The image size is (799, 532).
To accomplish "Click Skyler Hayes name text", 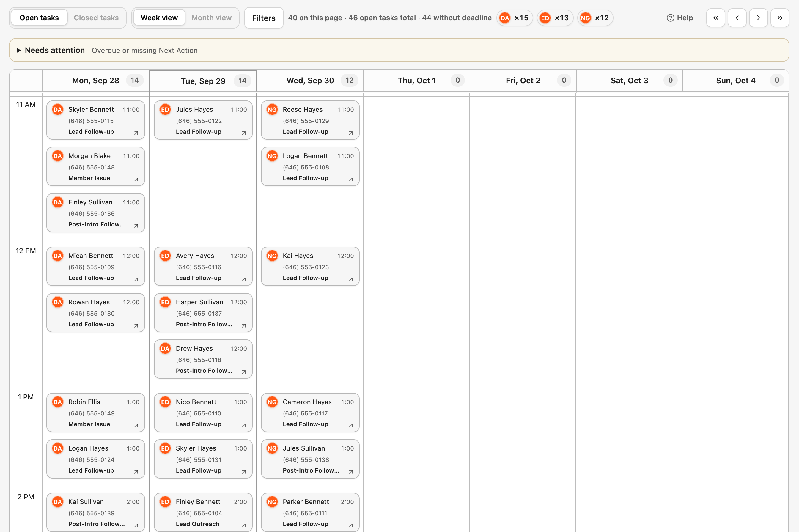I will [196, 448].
